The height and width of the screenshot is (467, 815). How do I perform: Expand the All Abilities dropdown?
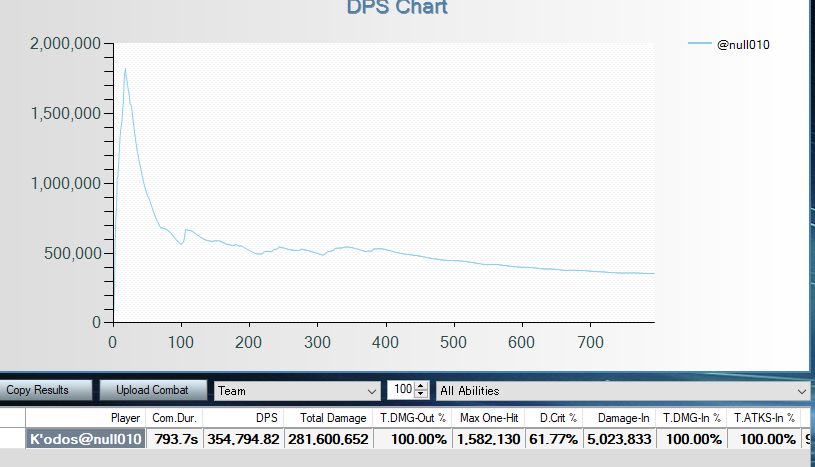click(622, 391)
